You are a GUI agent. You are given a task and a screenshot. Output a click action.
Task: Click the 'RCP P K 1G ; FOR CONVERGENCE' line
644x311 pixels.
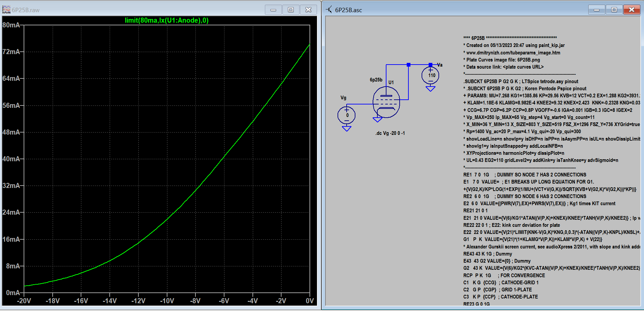504,276
